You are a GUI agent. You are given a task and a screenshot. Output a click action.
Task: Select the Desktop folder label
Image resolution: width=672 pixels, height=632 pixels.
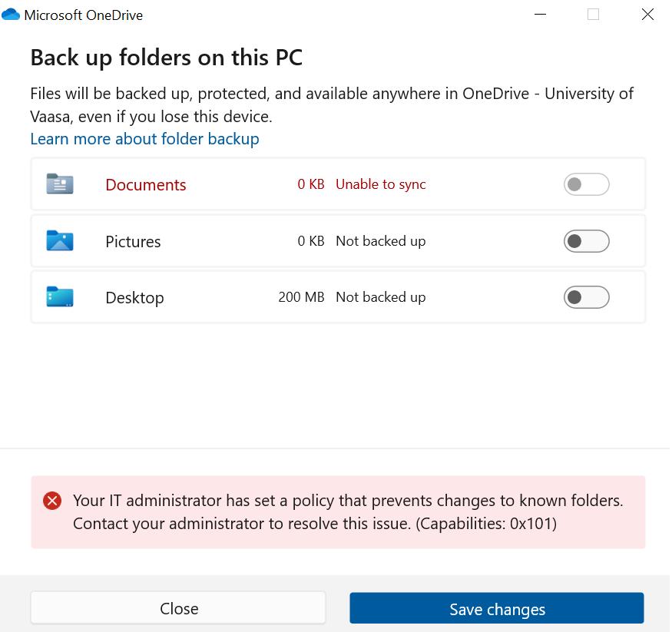click(134, 298)
